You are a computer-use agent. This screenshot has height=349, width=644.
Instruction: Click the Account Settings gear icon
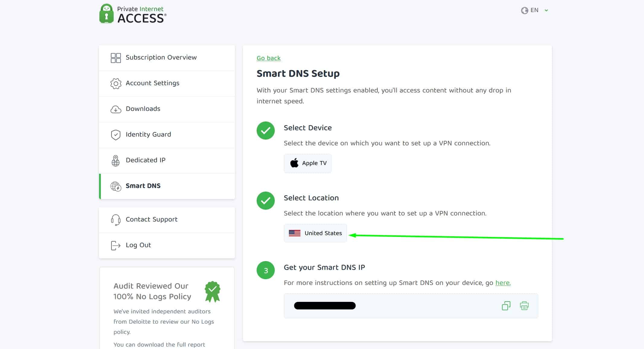pos(116,83)
